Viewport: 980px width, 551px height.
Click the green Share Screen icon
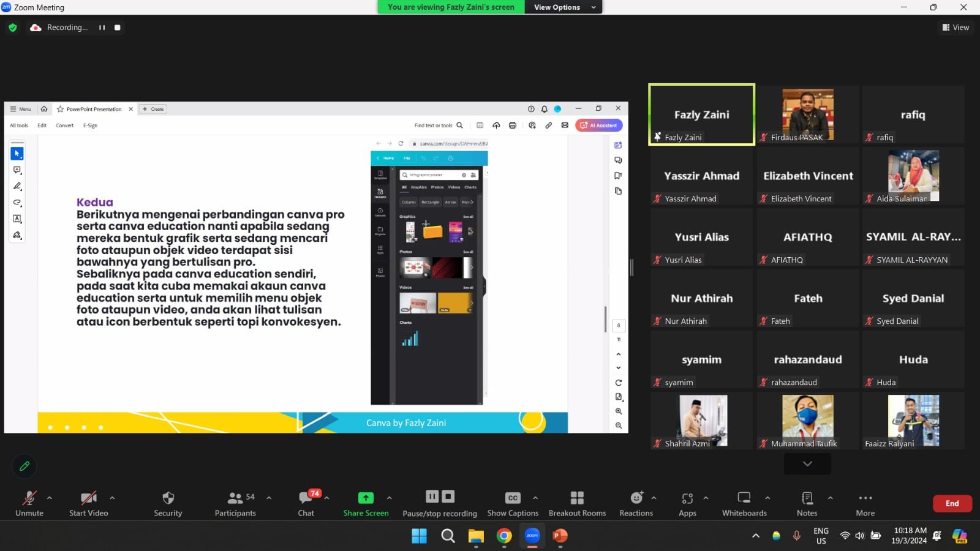[366, 498]
